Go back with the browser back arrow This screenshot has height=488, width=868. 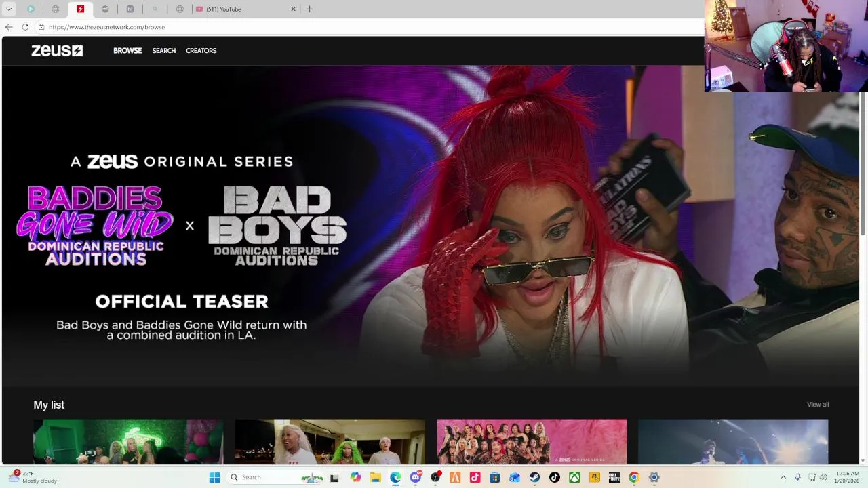(9, 27)
